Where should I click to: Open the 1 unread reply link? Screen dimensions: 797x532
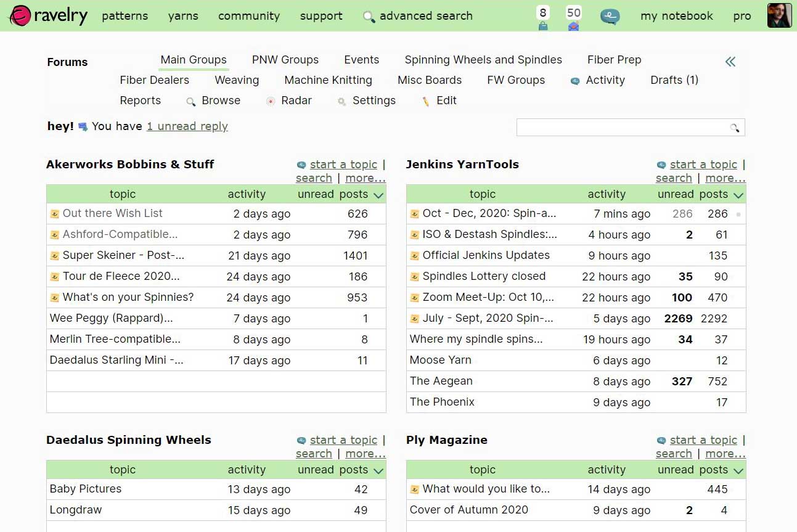click(187, 126)
